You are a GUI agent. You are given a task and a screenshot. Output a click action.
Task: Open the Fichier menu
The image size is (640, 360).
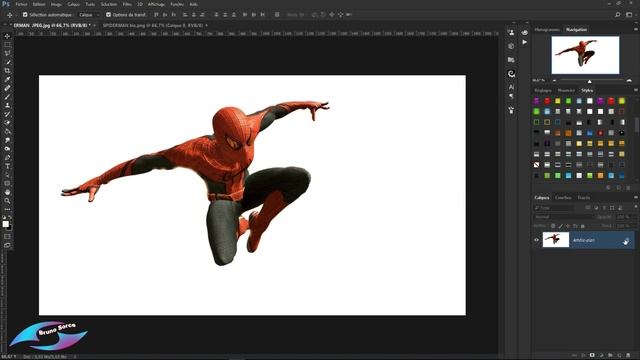tap(21, 4)
